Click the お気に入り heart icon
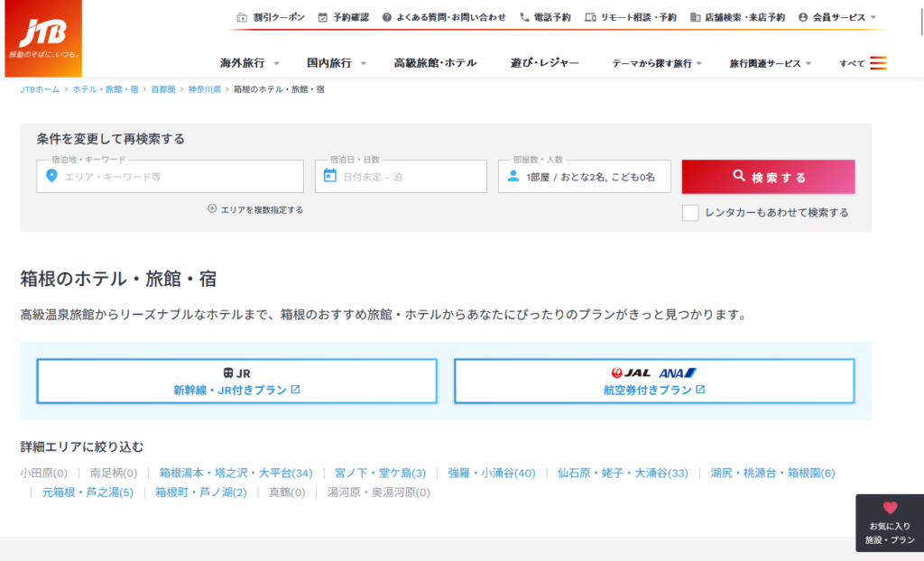Viewport: 924px width, 561px height. tap(890, 508)
